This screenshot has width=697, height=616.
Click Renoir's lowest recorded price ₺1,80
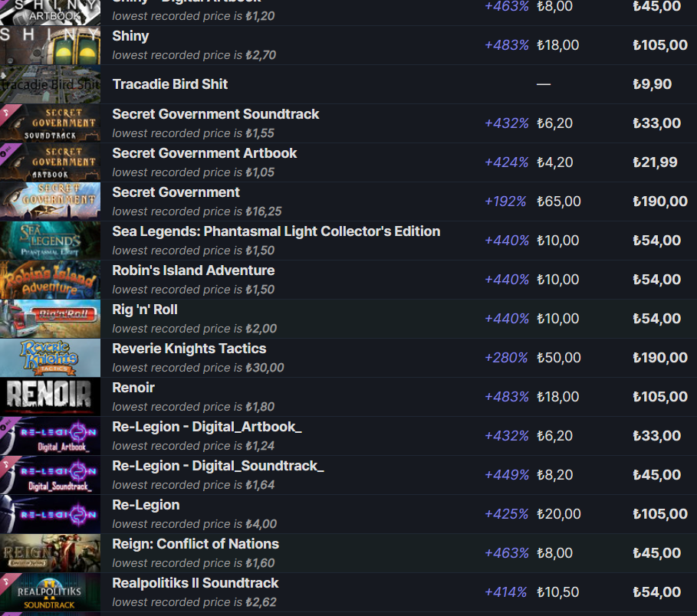click(x=260, y=407)
